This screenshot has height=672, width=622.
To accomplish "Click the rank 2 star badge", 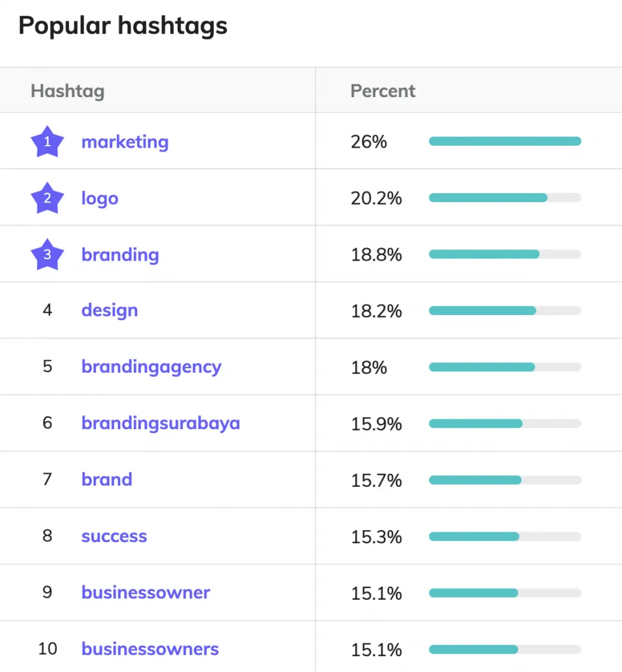I will coord(47,198).
